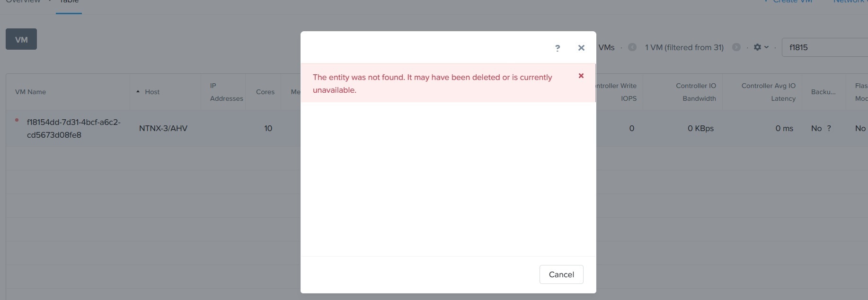Switch to the Overview tab

tap(23, 2)
